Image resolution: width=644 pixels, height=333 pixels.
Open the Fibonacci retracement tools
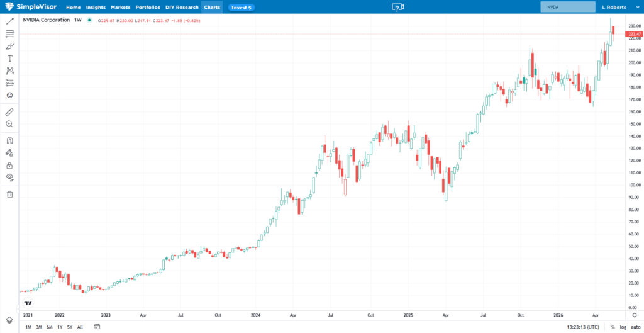(x=10, y=34)
